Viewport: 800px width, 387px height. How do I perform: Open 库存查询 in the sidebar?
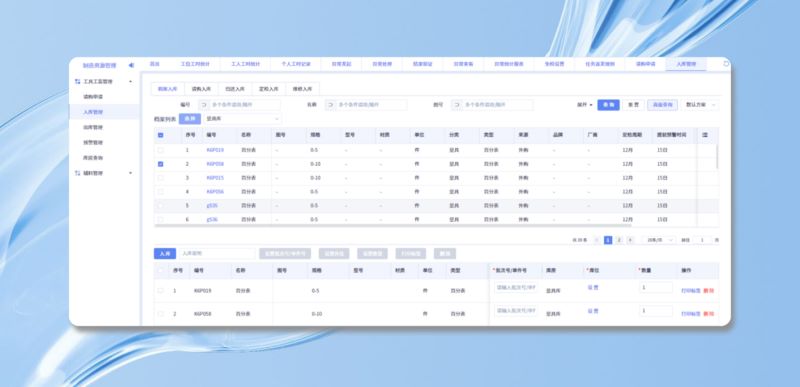[93, 158]
